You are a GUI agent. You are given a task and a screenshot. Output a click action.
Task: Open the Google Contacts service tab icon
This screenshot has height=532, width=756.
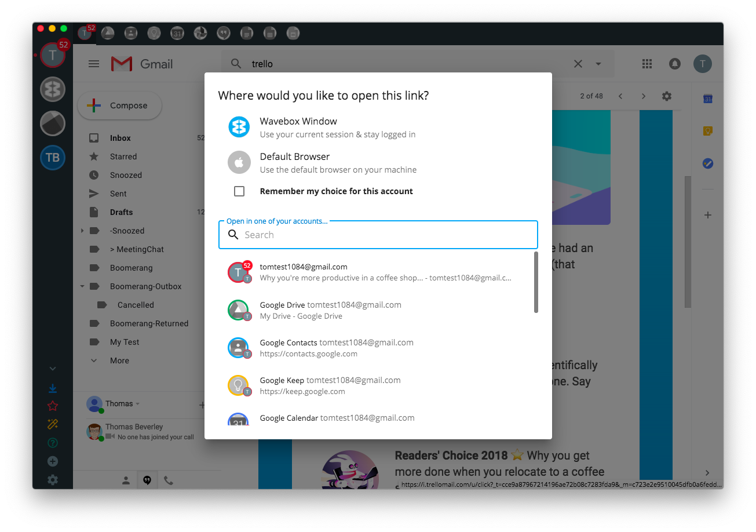(x=131, y=33)
